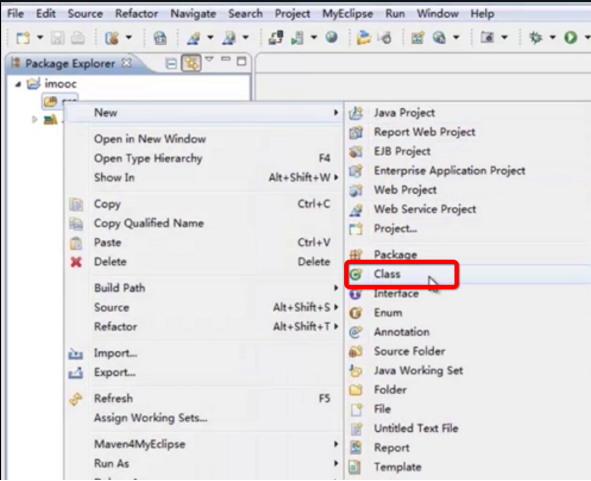Click the Print toolbar icon
Viewport: 591px width, 481px height.
pos(78,38)
